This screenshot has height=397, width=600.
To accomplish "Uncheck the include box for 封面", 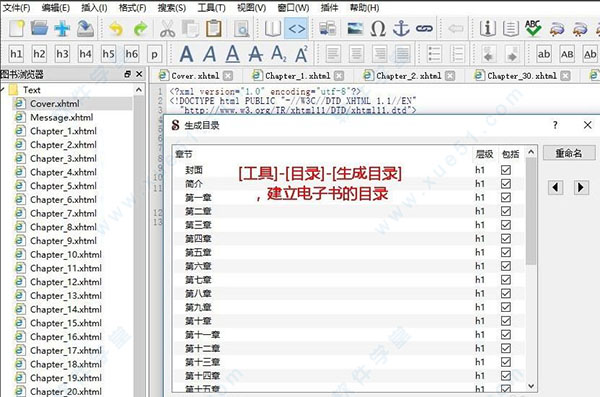I will 506,170.
